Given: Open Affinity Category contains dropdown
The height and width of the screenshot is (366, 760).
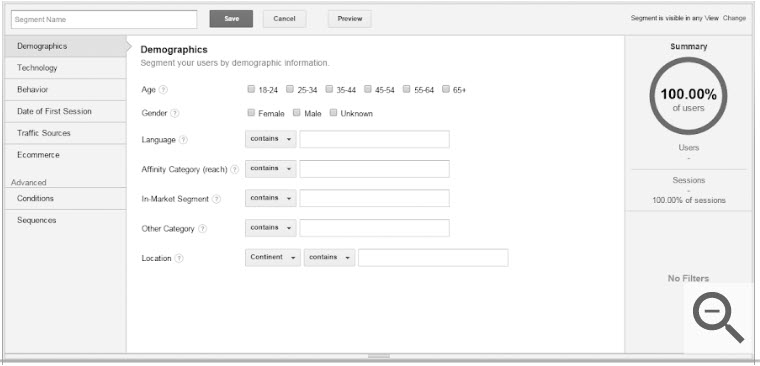Looking at the screenshot, I should [271, 169].
